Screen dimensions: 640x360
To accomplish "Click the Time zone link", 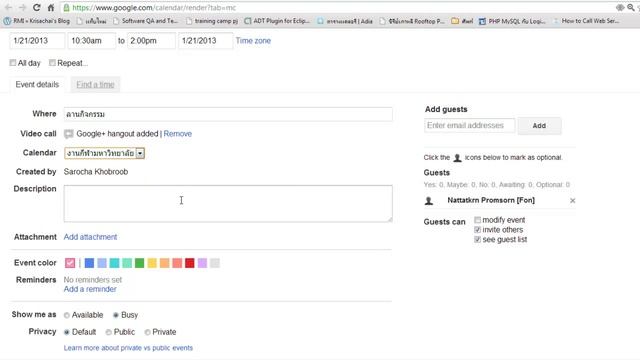I will coord(253,41).
